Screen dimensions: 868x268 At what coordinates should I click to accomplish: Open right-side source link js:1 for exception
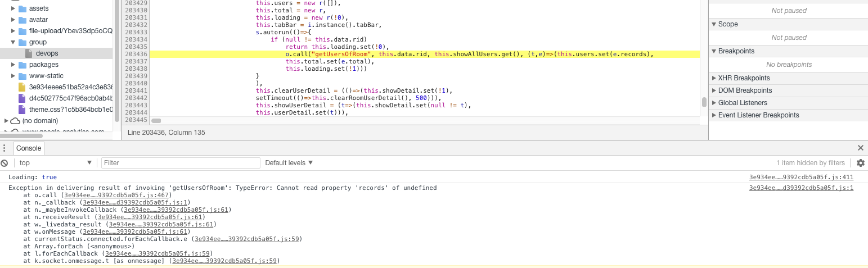tap(801, 188)
